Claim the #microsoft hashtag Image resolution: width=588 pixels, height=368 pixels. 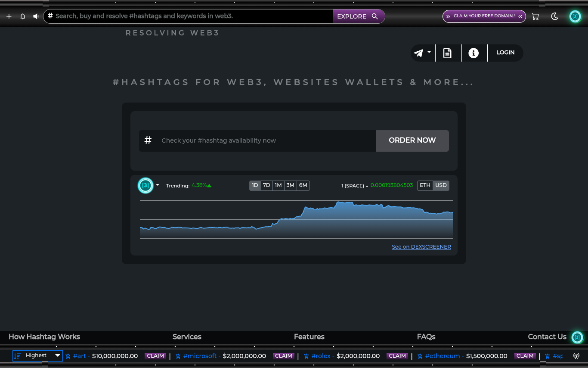(x=284, y=356)
